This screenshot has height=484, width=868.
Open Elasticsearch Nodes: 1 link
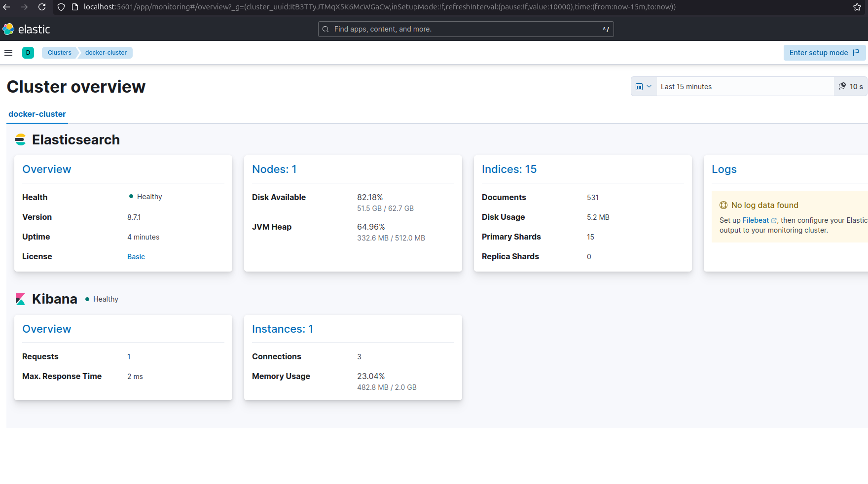(274, 169)
